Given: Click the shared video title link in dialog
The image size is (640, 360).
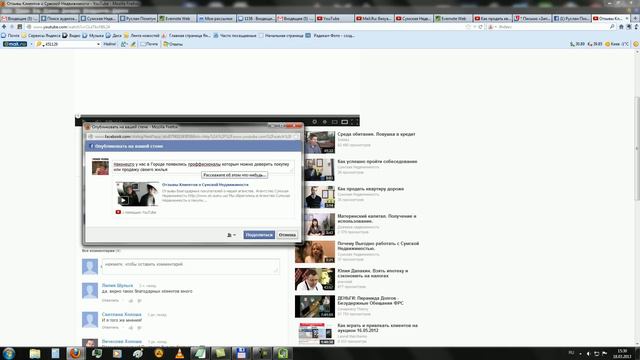Looking at the screenshot, I should click(x=205, y=184).
